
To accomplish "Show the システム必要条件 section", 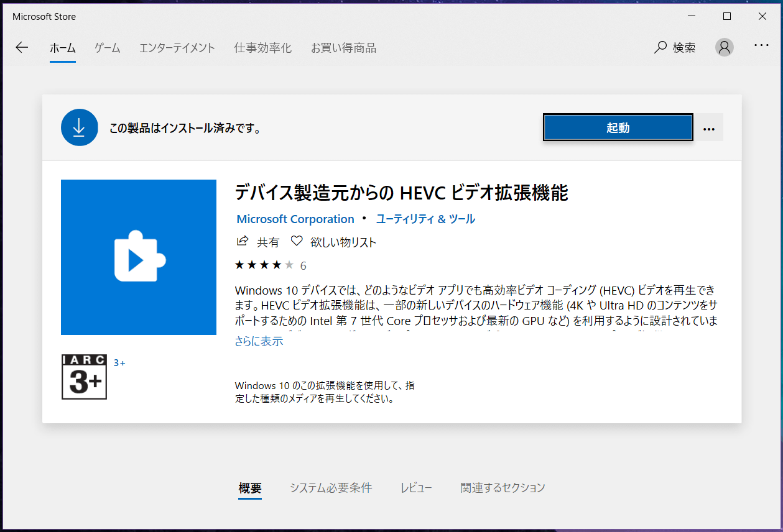I will point(331,488).
